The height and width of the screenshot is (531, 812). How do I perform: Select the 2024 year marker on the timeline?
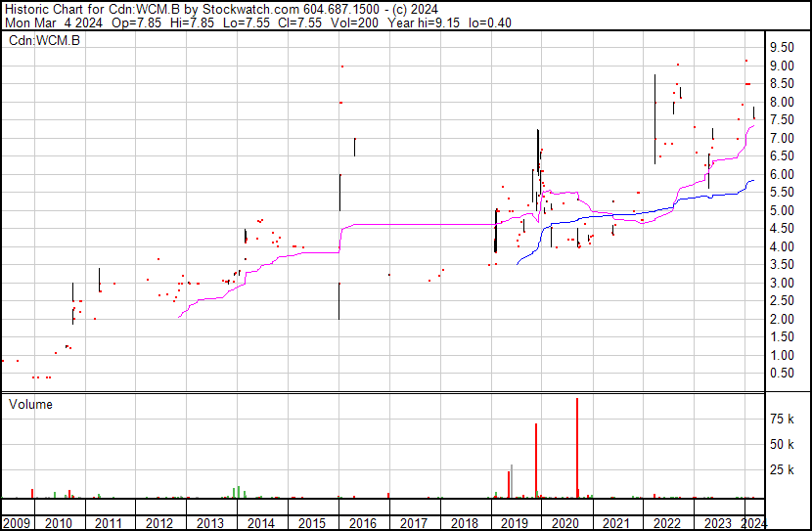pyautogui.click(x=754, y=522)
